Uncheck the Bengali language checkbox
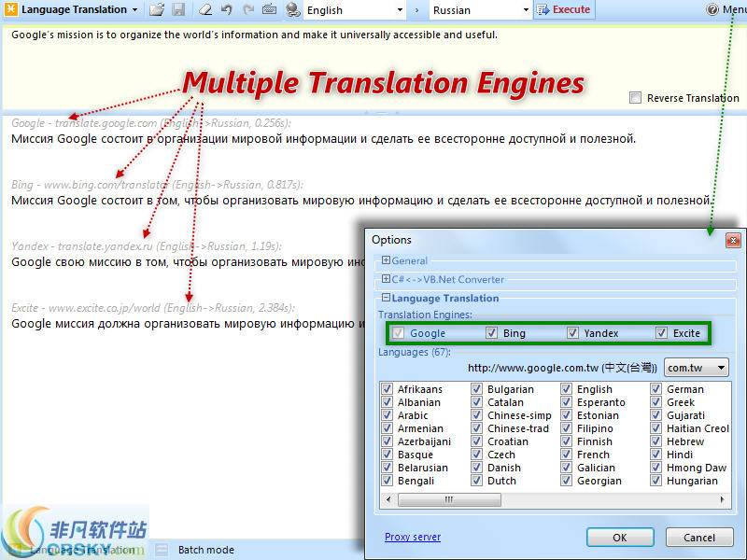The image size is (747, 560). coord(387,480)
